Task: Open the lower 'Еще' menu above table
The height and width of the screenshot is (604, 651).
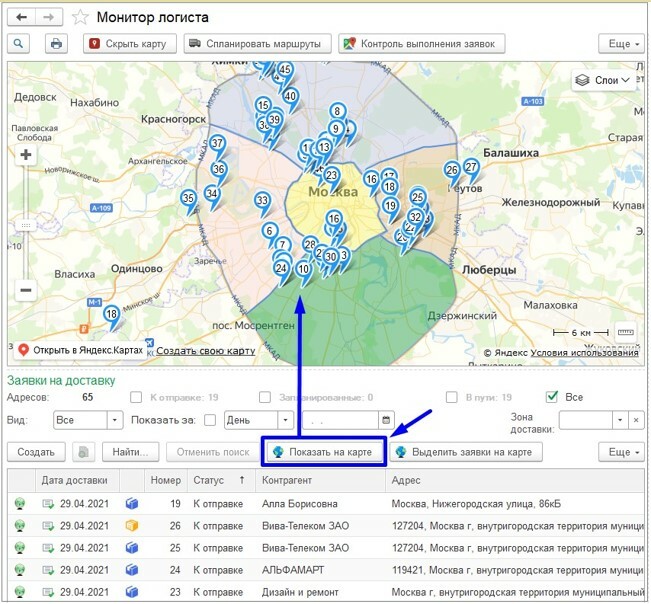Action: tap(620, 452)
